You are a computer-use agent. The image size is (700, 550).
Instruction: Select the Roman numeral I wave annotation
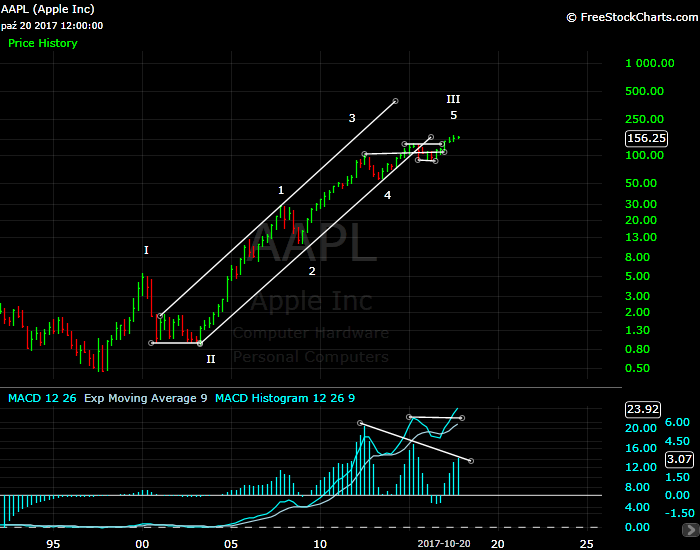pyautogui.click(x=146, y=250)
